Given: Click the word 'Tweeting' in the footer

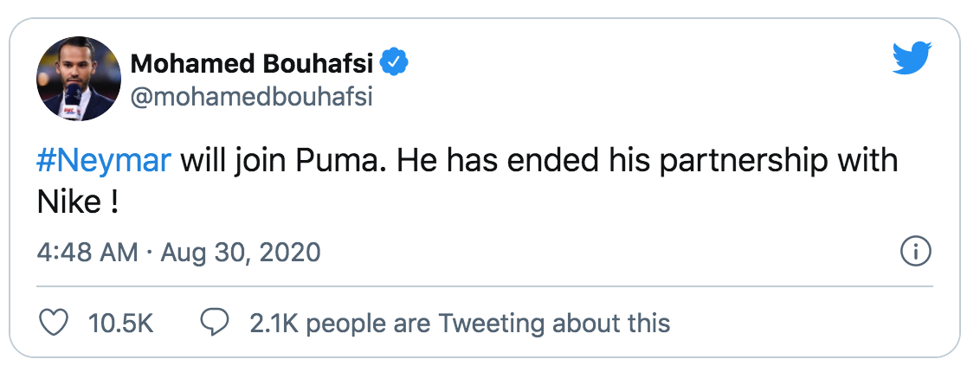Looking at the screenshot, I should (x=492, y=324).
